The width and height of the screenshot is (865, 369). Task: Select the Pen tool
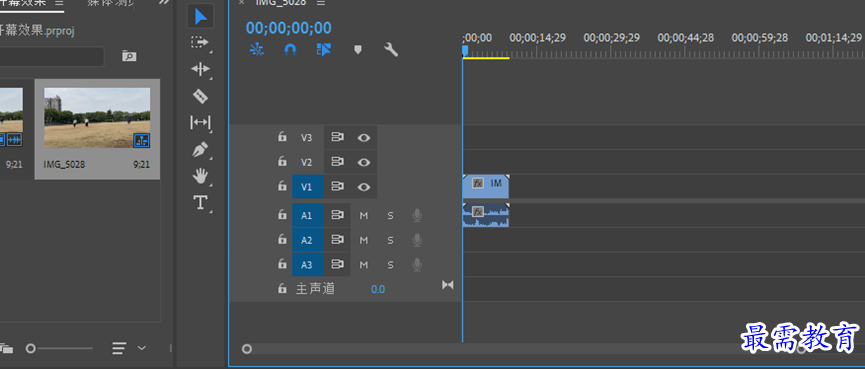200,149
